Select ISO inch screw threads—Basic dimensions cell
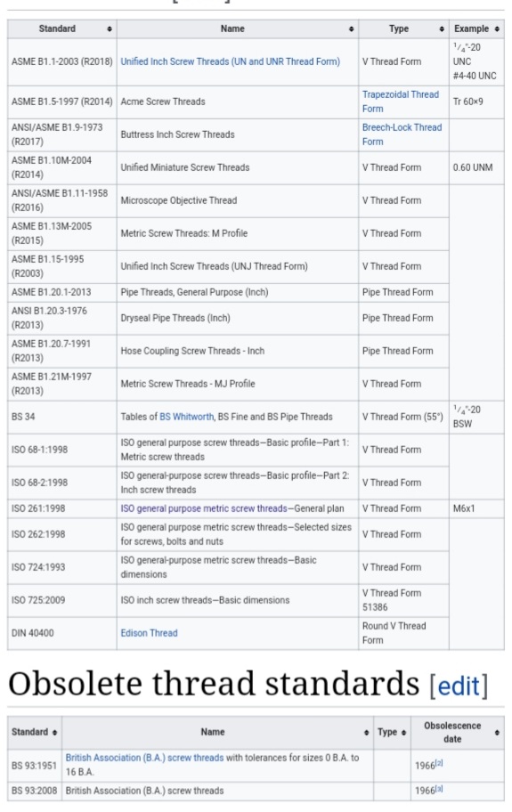 [238, 601]
